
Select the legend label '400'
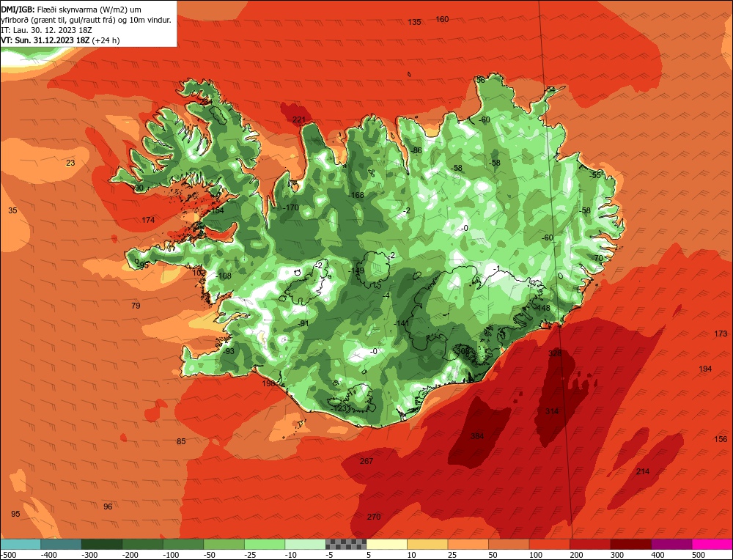(658, 555)
